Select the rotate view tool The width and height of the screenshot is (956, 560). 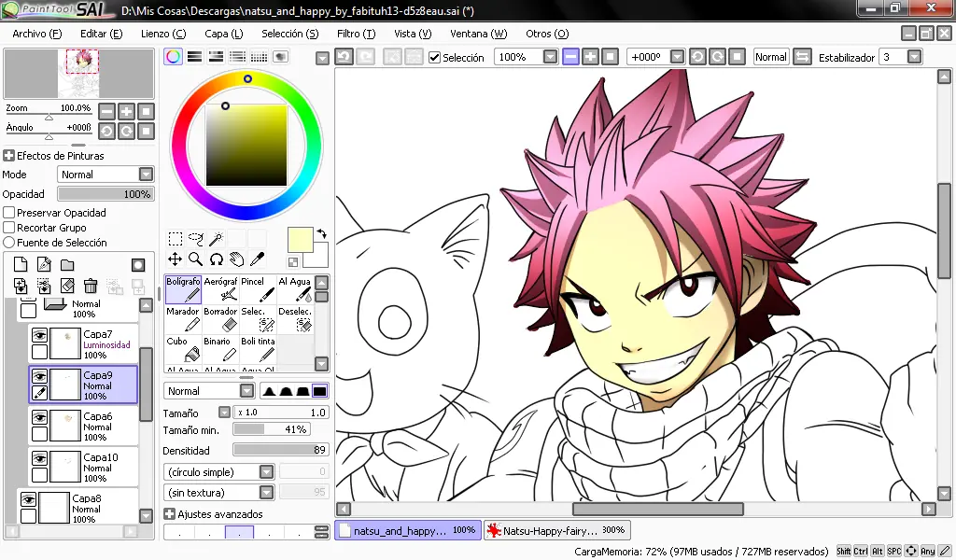tap(217, 259)
